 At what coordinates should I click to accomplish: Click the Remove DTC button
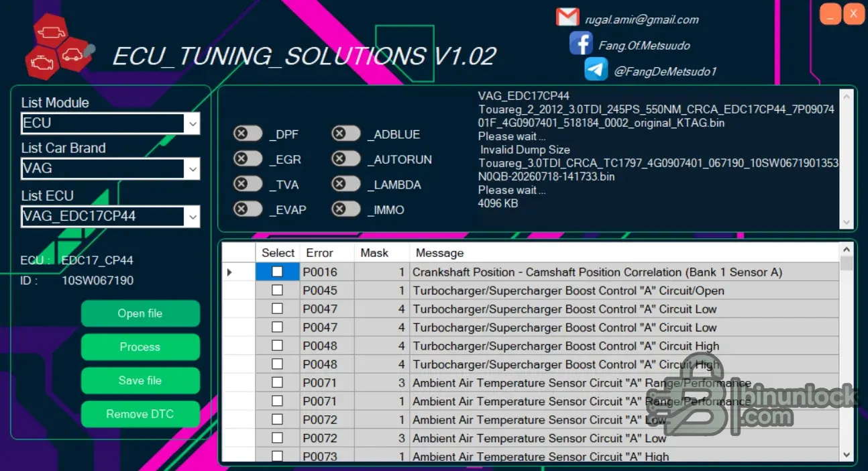[140, 414]
